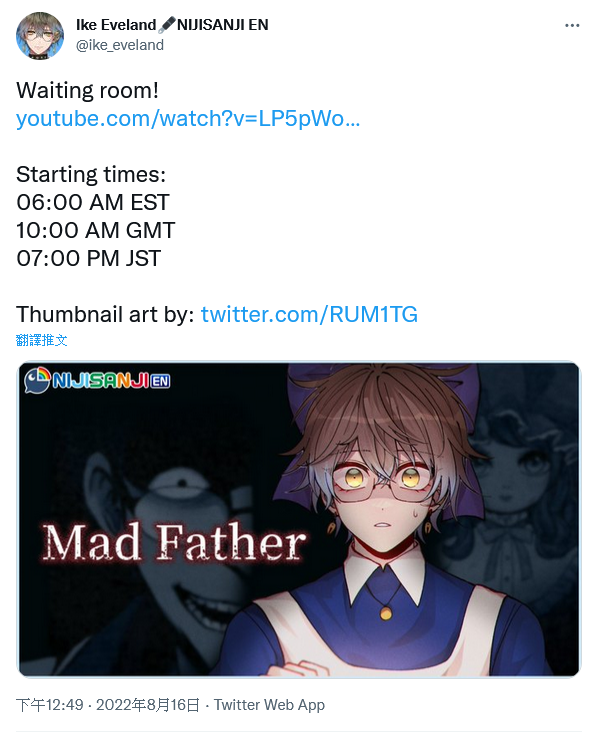Screen dimensions: 598x732
Task: Click the 下午12:49 timestamp
Action: click(49, 705)
